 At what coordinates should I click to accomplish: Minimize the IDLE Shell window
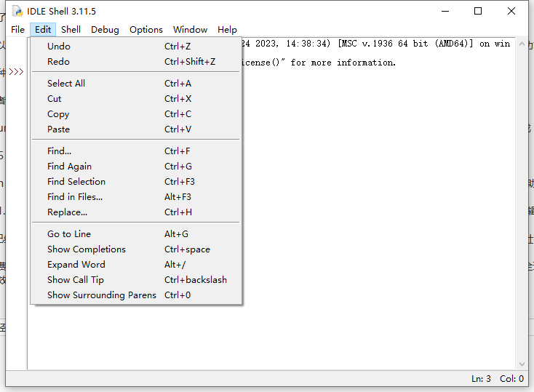445,11
